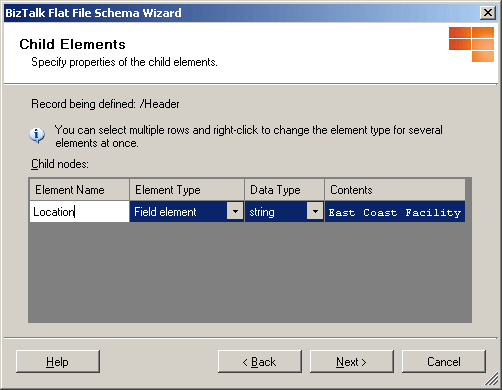Click the Element Name column header

(x=79, y=190)
